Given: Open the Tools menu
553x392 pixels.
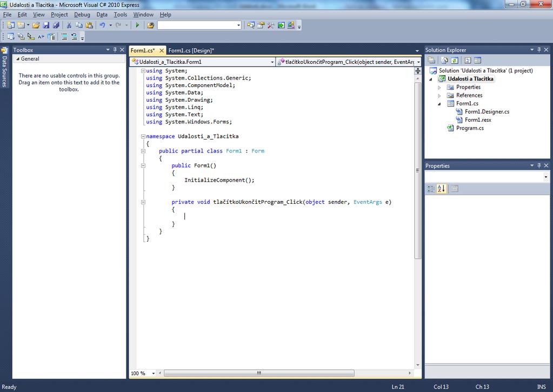Looking at the screenshot, I should pyautogui.click(x=120, y=15).
